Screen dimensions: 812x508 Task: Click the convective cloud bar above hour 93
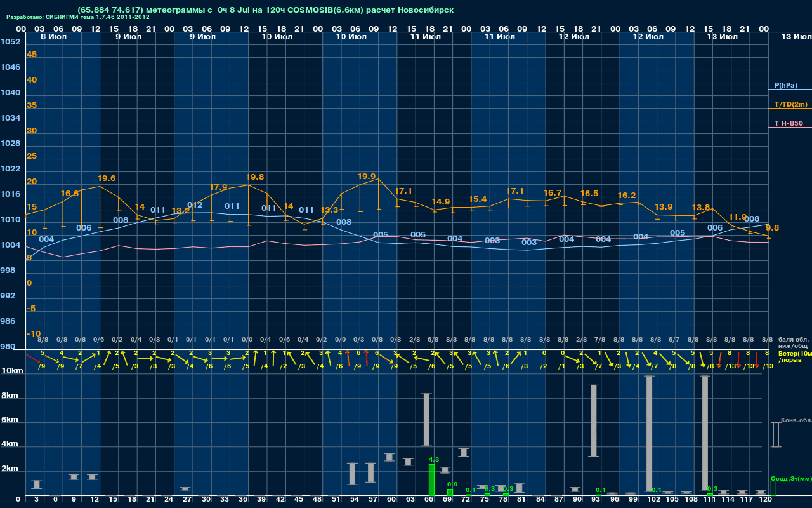(593, 420)
